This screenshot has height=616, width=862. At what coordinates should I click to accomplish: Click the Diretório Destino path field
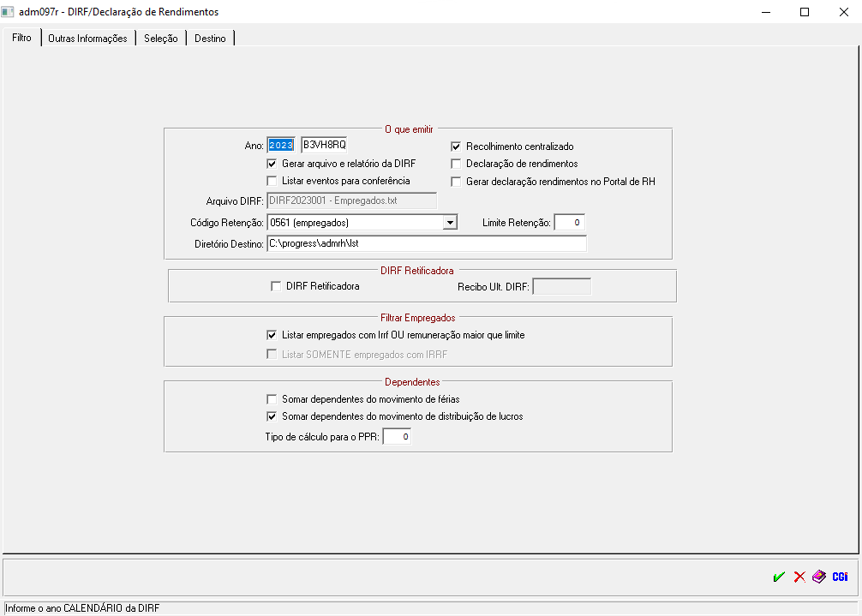click(427, 243)
